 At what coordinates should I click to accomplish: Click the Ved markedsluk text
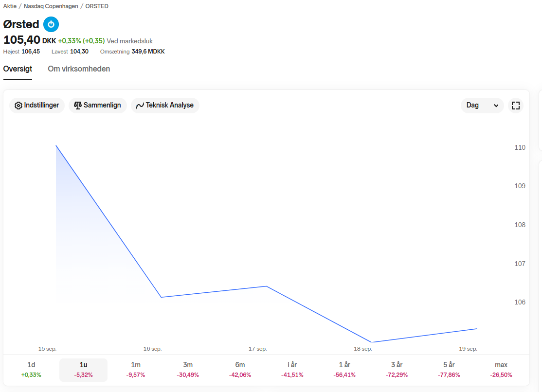pyautogui.click(x=129, y=41)
